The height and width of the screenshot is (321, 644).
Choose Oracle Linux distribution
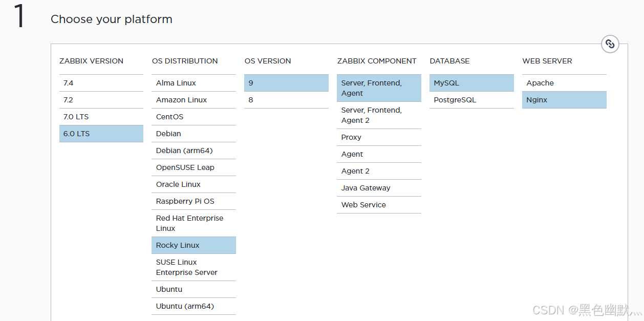point(194,184)
